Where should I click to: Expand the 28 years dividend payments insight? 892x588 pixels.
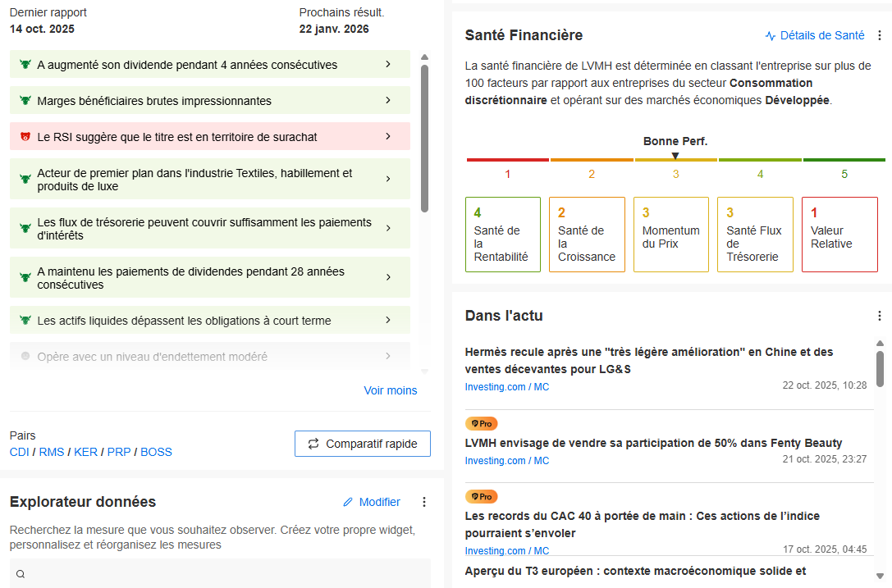point(388,277)
